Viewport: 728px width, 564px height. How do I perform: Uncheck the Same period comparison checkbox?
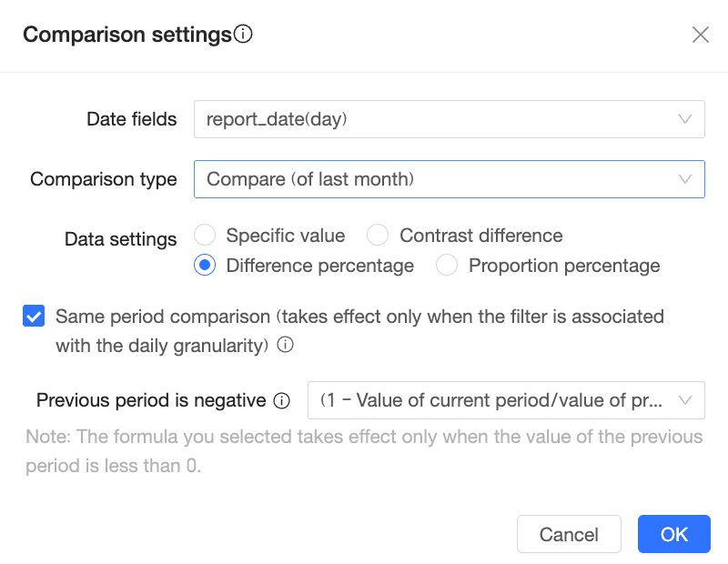pos(34,317)
